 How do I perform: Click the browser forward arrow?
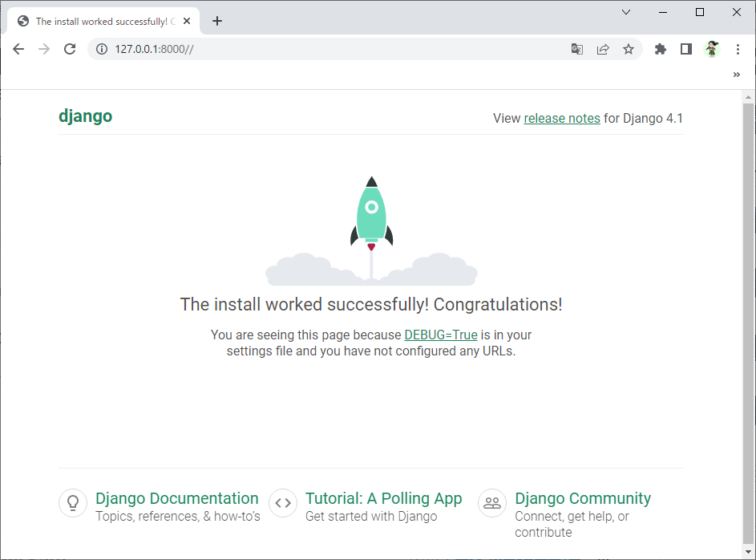[44, 49]
